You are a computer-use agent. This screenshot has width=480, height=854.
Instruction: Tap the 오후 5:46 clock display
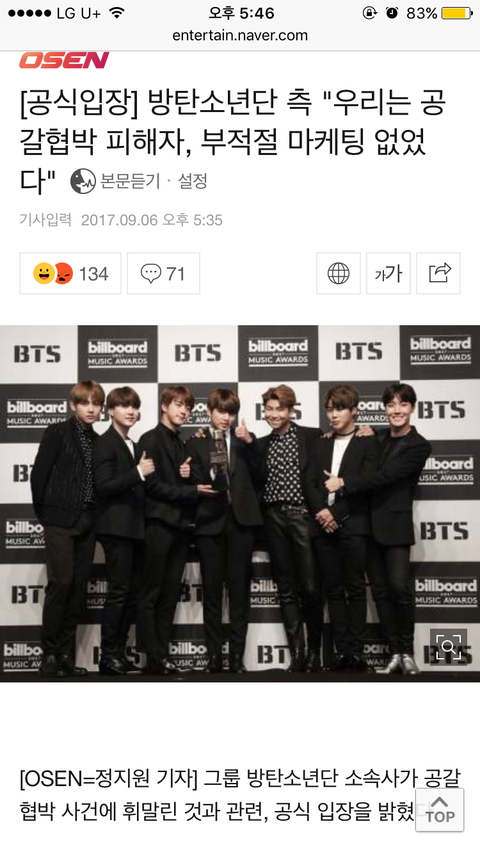tap(241, 13)
